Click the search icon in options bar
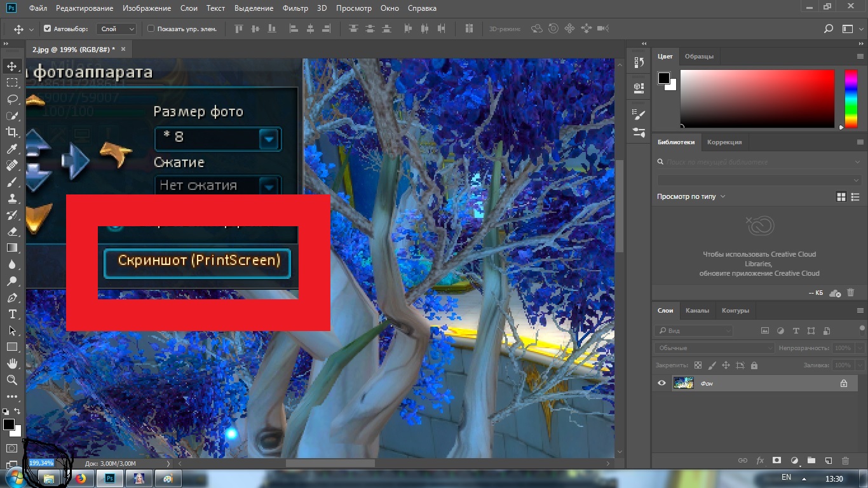Screen dimensions: 868x488 pos(828,29)
